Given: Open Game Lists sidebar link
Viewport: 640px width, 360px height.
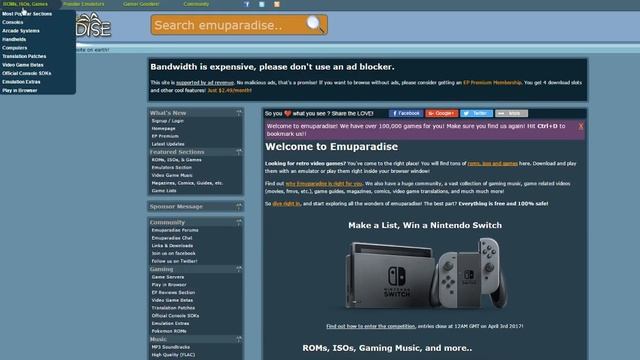Looking at the screenshot, I should click(x=164, y=191).
